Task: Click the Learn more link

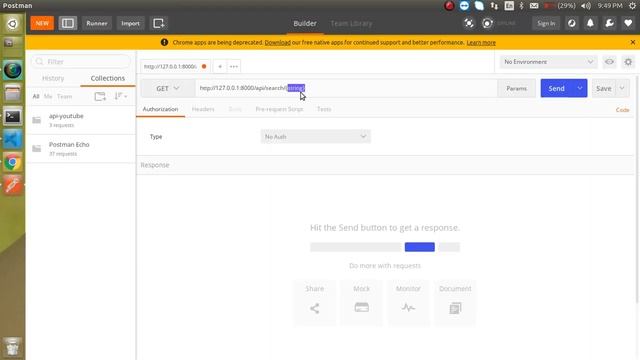Action: tap(481, 42)
